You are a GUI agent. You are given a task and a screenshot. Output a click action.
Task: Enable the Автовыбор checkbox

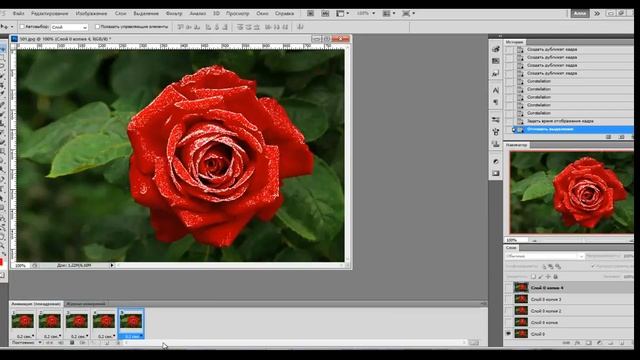click(x=22, y=27)
